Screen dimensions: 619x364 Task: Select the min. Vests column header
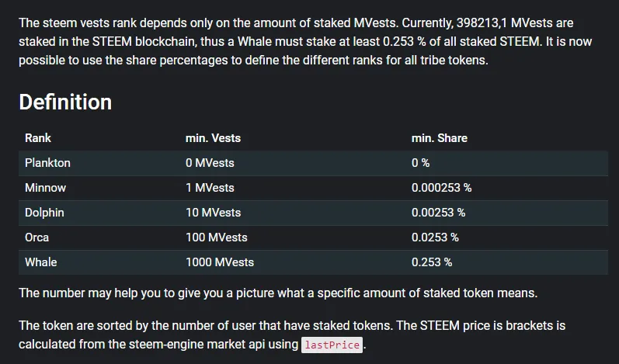click(213, 138)
